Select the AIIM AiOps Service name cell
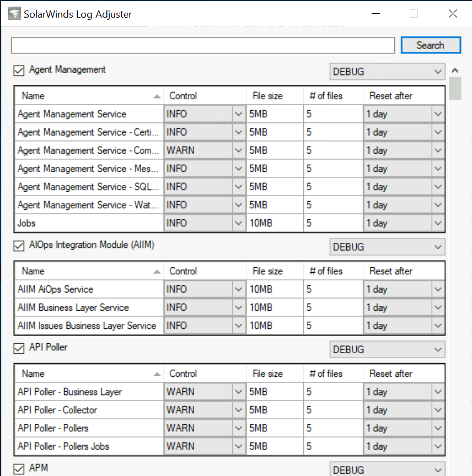The width and height of the screenshot is (472, 476). coord(89,289)
